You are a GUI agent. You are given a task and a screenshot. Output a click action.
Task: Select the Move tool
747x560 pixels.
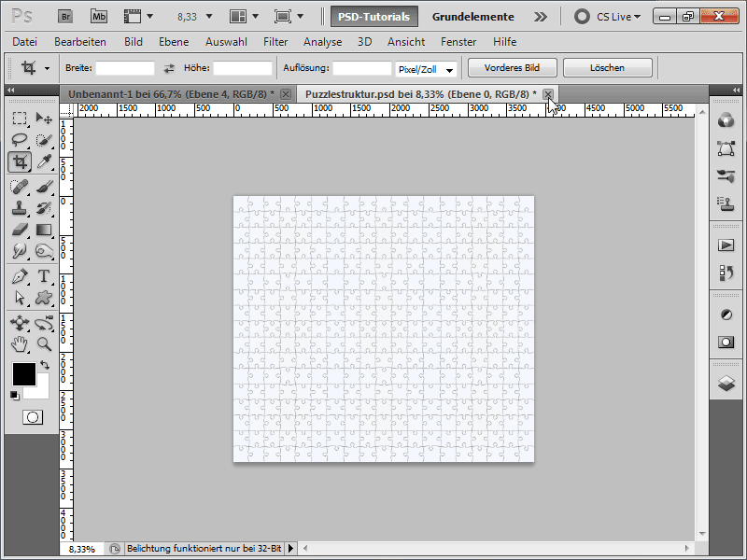click(44, 118)
